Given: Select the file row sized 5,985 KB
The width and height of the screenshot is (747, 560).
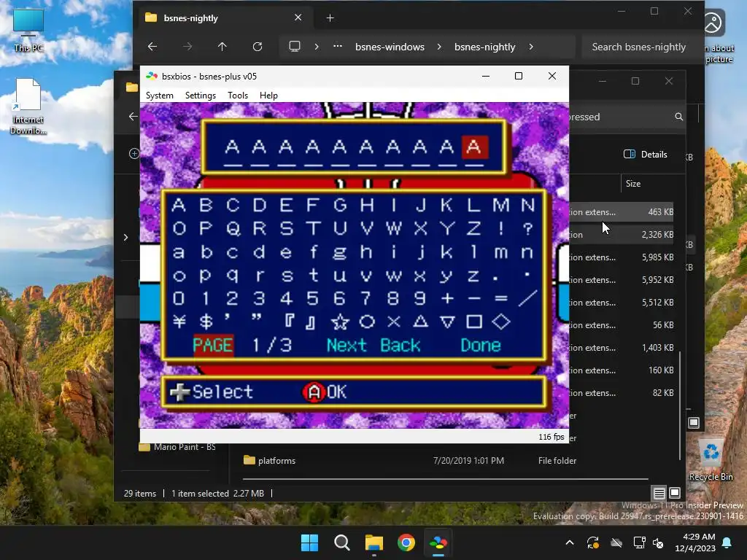Looking at the screenshot, I should click(x=622, y=257).
